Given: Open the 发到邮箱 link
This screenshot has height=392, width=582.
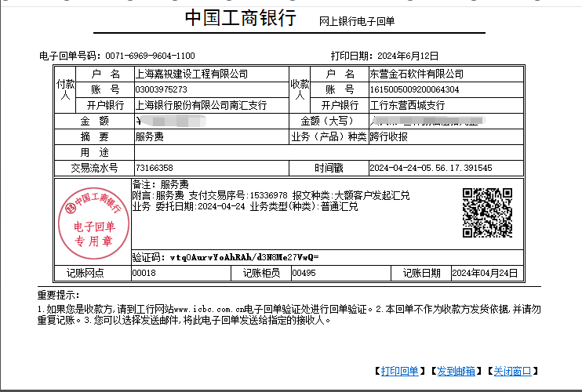Looking at the screenshot, I should tap(457, 371).
